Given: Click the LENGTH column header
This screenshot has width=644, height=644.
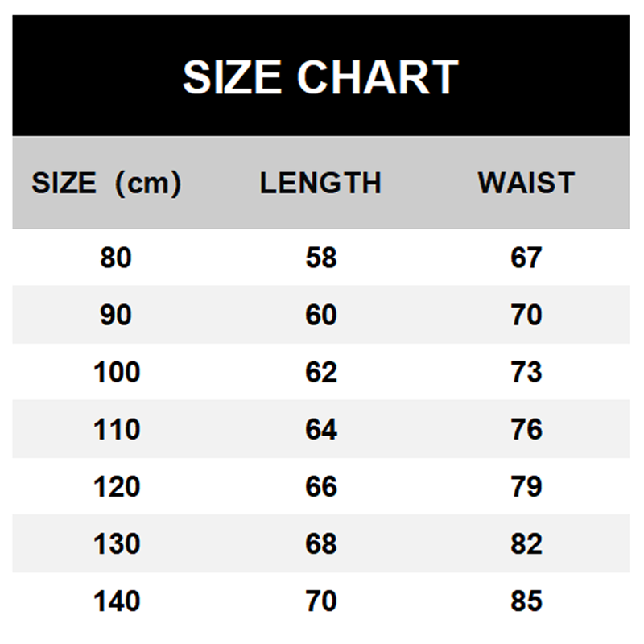Looking at the screenshot, I should point(320,184).
